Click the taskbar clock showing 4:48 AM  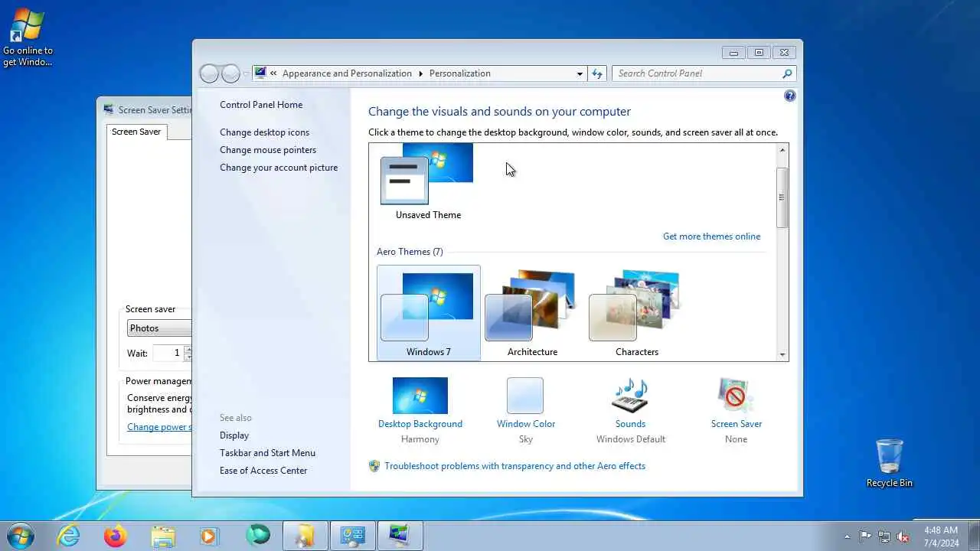941,536
